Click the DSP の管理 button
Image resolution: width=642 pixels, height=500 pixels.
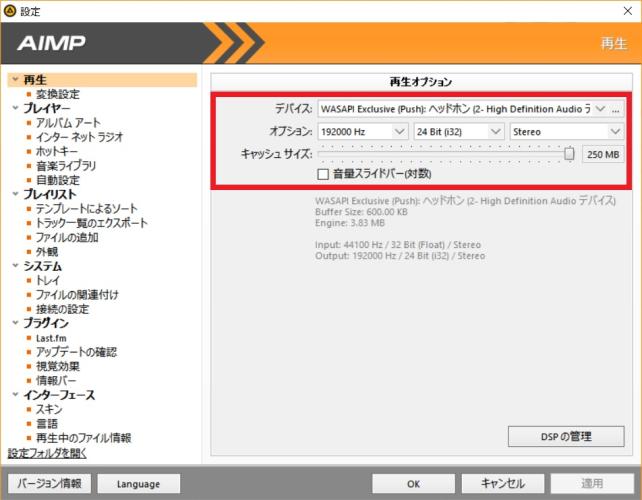coord(566,437)
